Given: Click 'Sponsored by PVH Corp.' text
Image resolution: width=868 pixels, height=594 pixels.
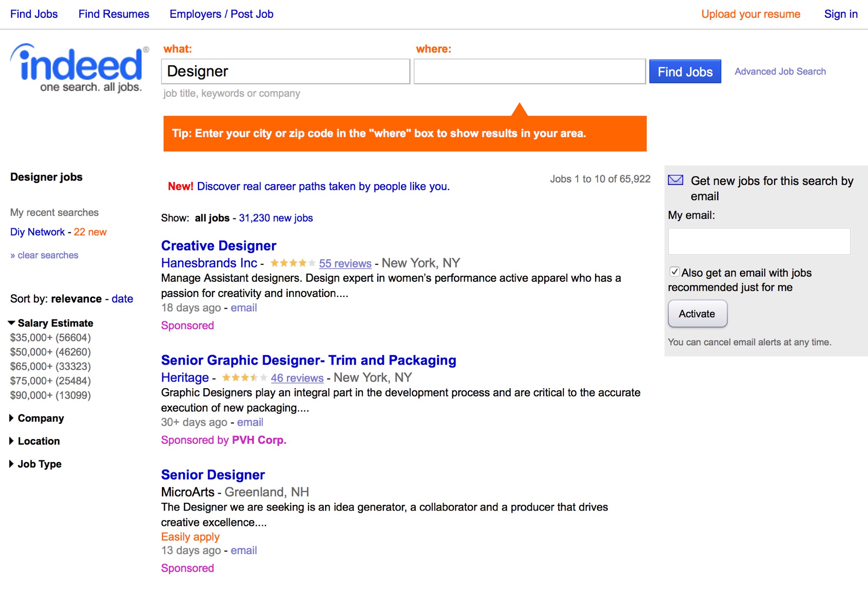Looking at the screenshot, I should point(224,440).
